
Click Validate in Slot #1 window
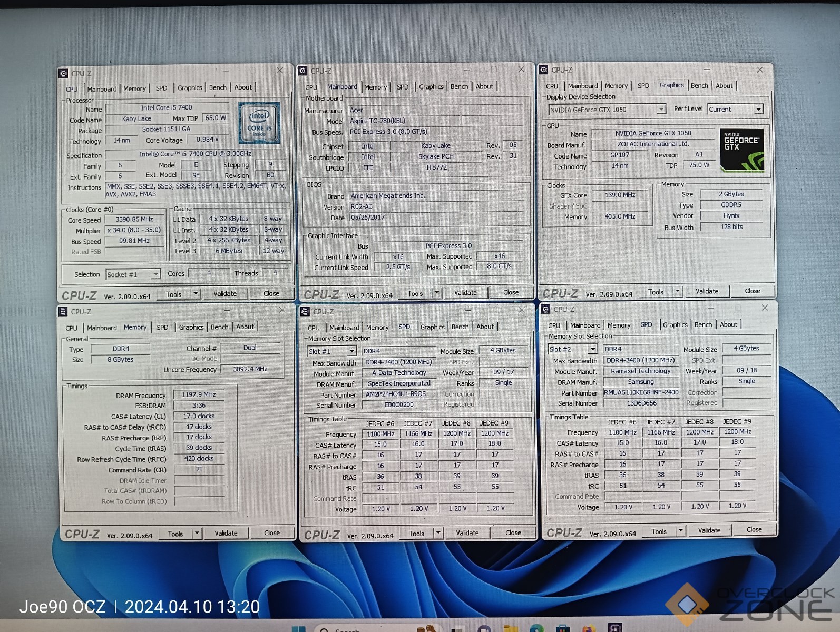pos(467,533)
